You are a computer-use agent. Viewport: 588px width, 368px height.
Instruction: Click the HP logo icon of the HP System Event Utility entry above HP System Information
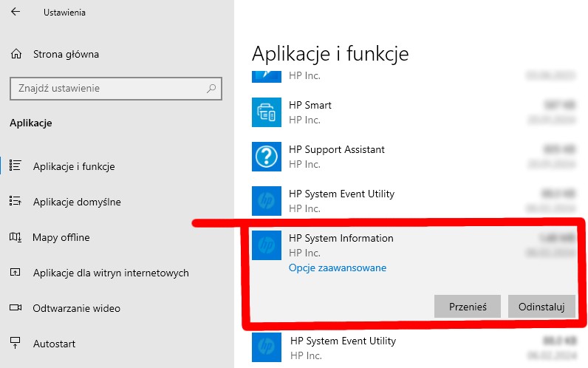266,201
